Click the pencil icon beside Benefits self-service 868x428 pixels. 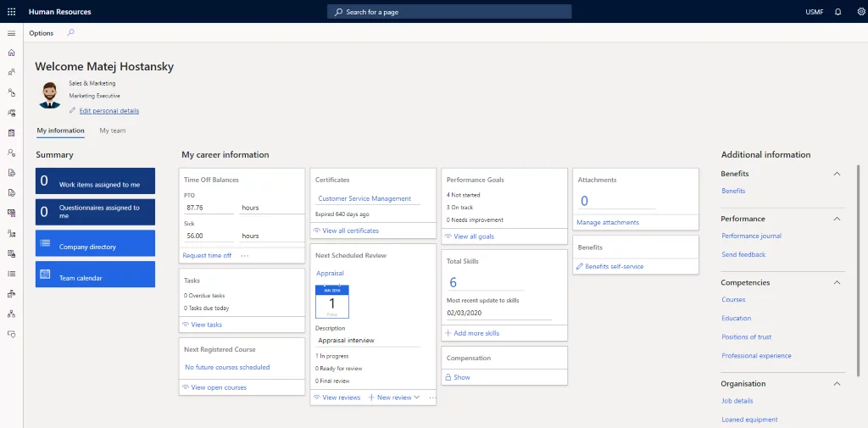[x=580, y=266]
